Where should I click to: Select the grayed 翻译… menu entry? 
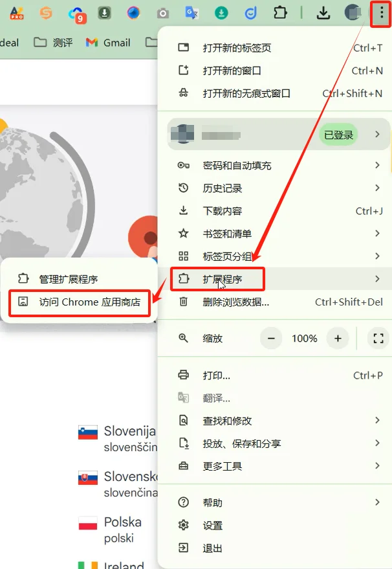[274, 398]
